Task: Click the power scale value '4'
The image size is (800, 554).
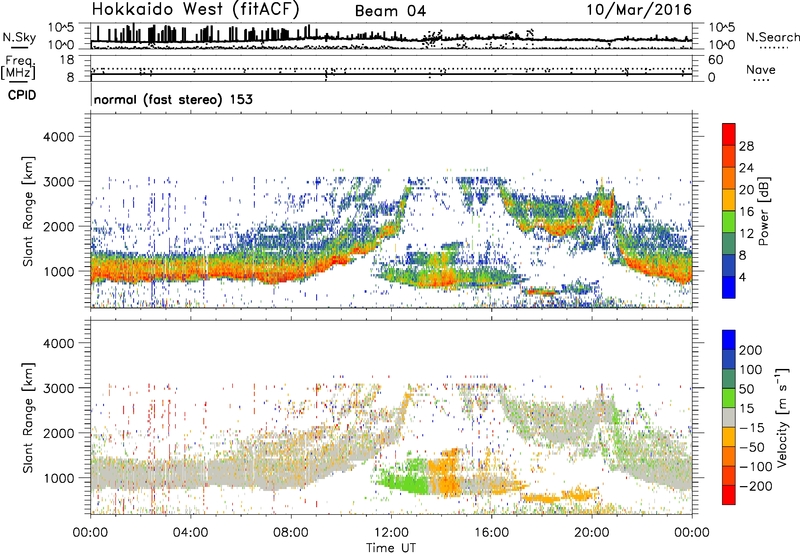Action: [742, 278]
